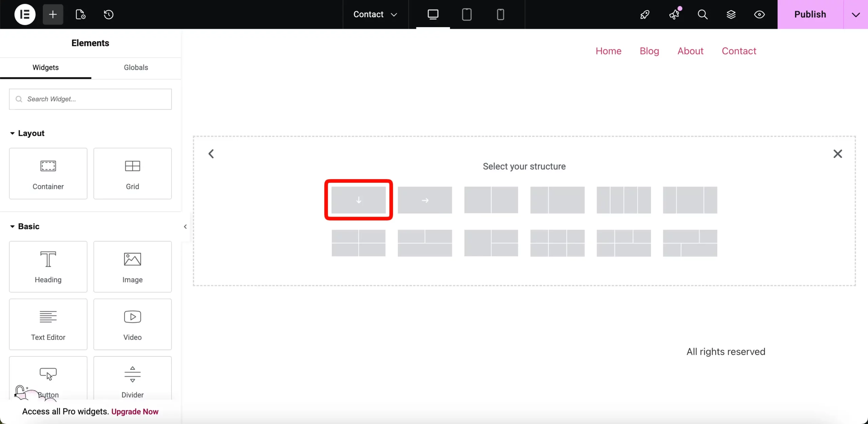This screenshot has height=424, width=868.
Task: Select Blog in the page navigation
Action: pyautogui.click(x=649, y=51)
